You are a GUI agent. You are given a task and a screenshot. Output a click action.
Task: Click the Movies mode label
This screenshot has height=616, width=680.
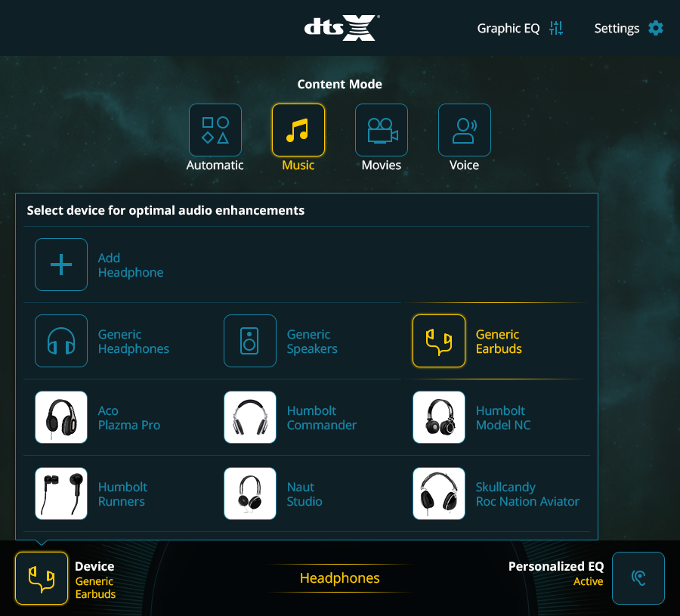382,166
